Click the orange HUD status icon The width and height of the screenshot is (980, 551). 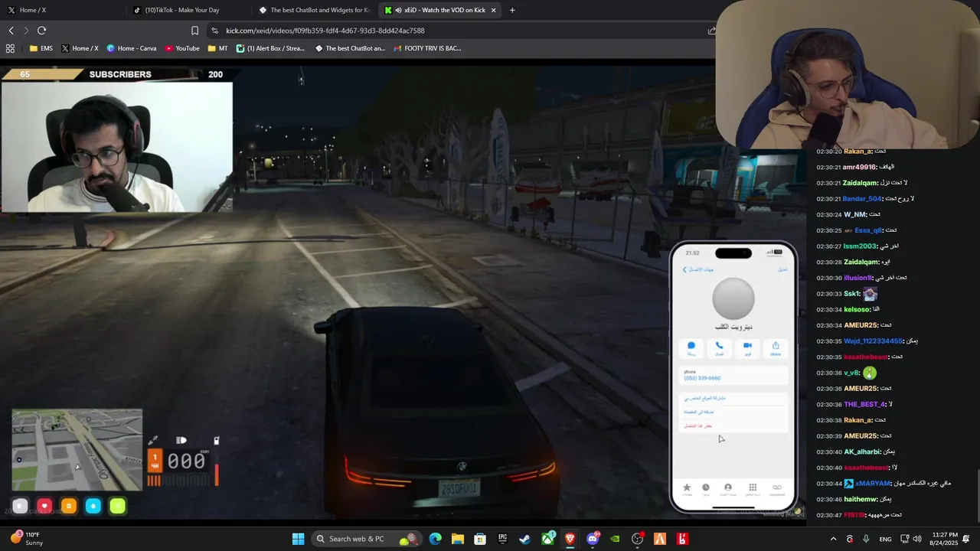click(x=69, y=506)
